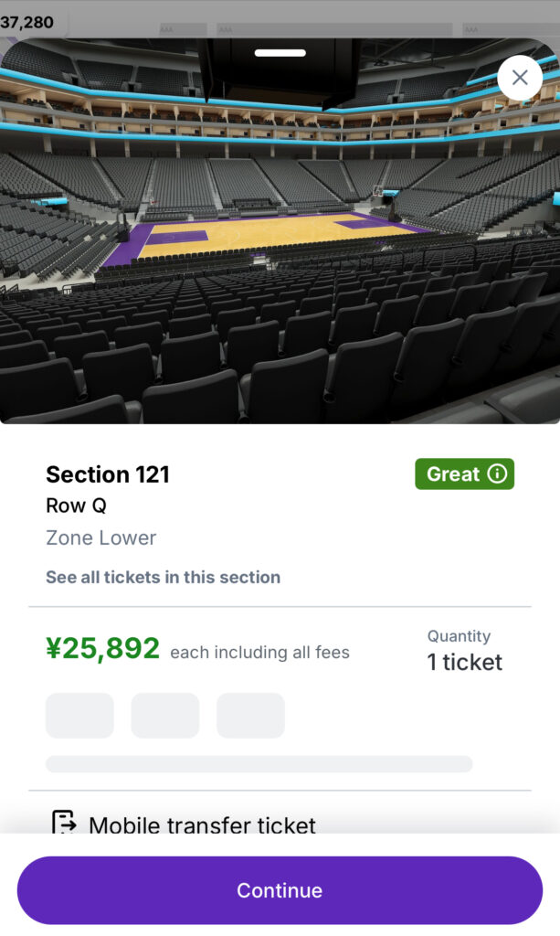
Task: Select the Row Q label
Action: click(76, 505)
